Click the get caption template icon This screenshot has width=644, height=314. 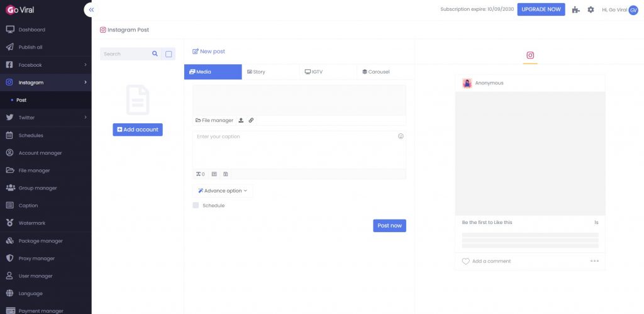pos(214,174)
